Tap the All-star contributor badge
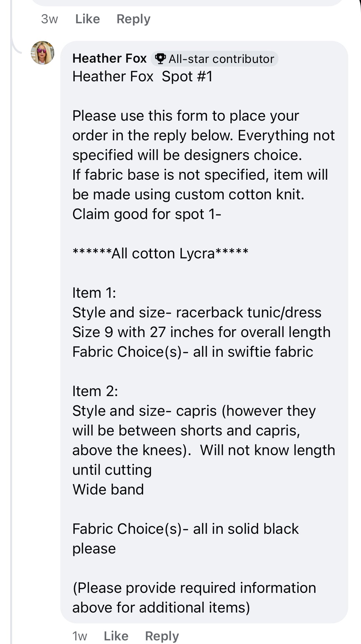This screenshot has height=644, width=361. (x=215, y=59)
